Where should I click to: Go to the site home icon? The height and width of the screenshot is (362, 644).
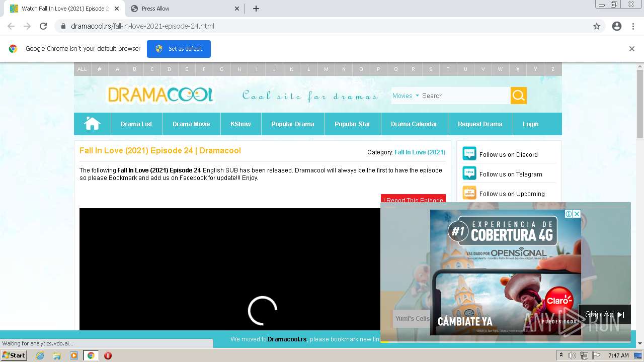point(92,124)
